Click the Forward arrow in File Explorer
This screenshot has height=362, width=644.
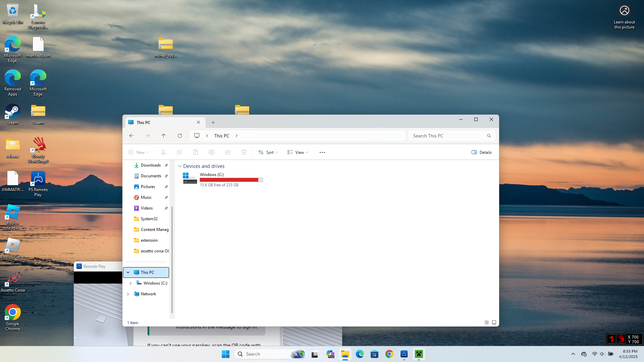tap(148, 136)
